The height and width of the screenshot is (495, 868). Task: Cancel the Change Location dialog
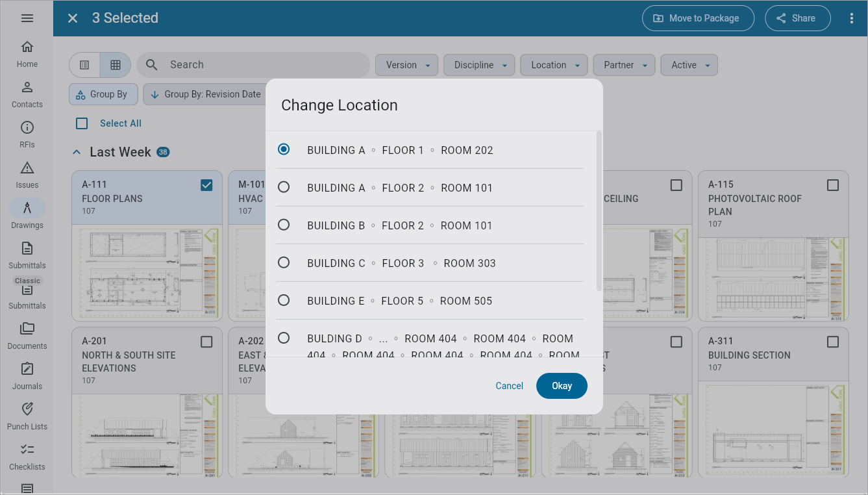click(x=509, y=386)
